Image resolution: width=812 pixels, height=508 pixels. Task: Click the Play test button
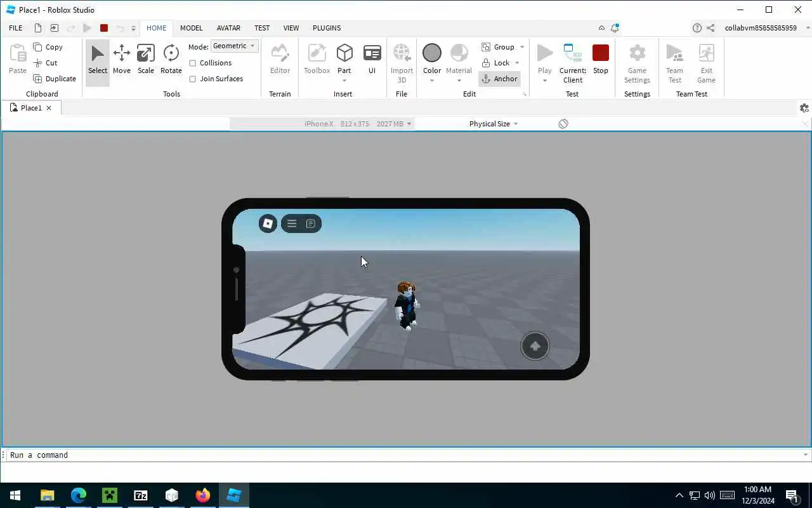pos(545,58)
